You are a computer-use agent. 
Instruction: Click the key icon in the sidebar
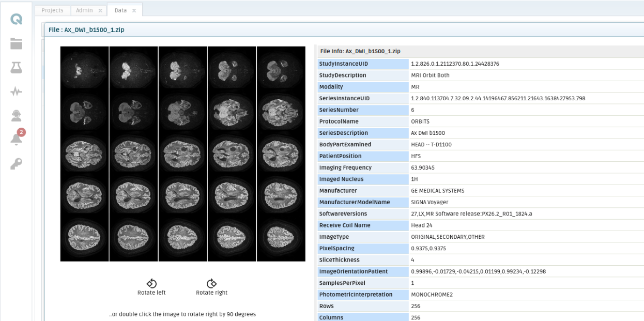click(x=17, y=163)
